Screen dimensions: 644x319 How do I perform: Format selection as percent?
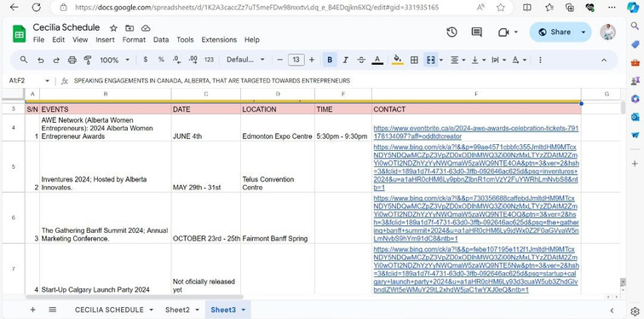point(161,60)
